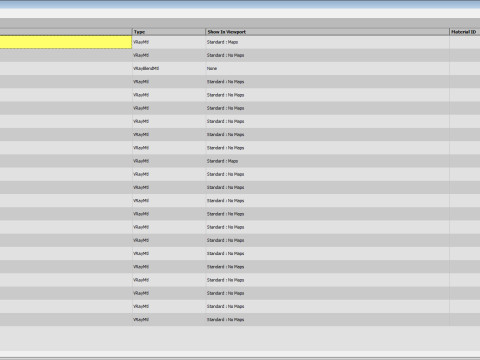Select the yellow highlighted name cell

[66, 42]
